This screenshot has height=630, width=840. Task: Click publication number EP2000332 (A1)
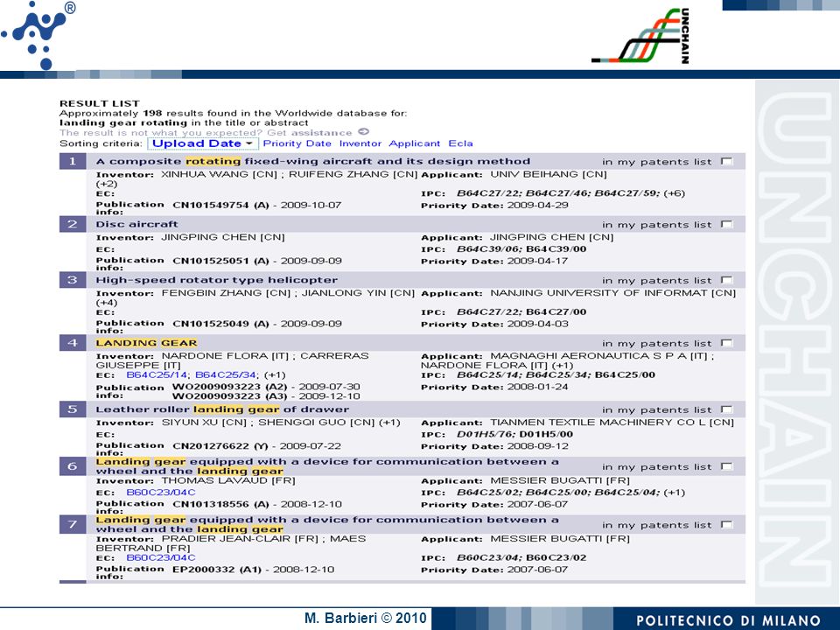tap(216, 570)
